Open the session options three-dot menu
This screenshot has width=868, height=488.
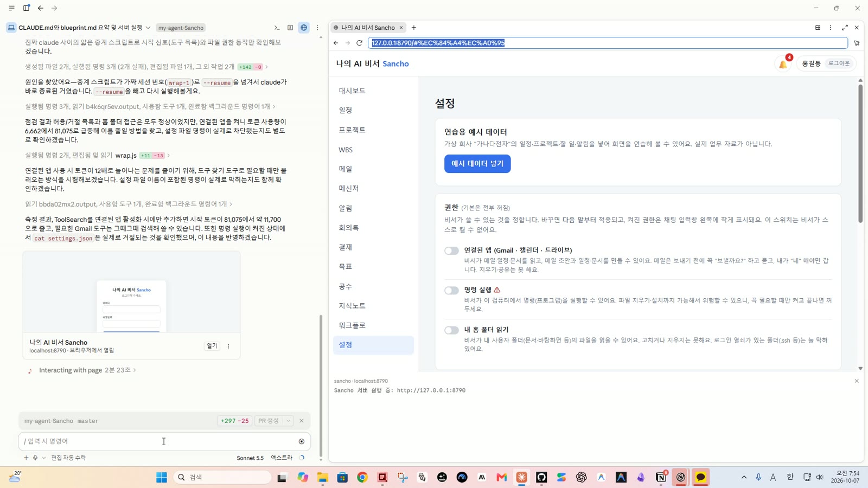(x=317, y=28)
